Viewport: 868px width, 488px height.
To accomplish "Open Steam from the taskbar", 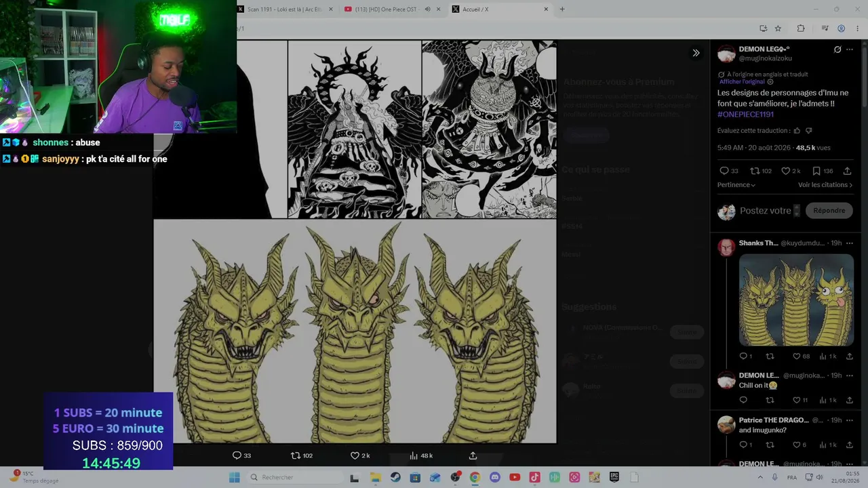I will coord(395,477).
